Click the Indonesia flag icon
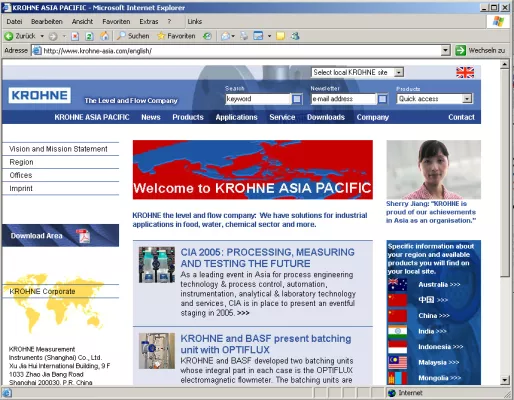Screen dimensions: 514x400 397,347
